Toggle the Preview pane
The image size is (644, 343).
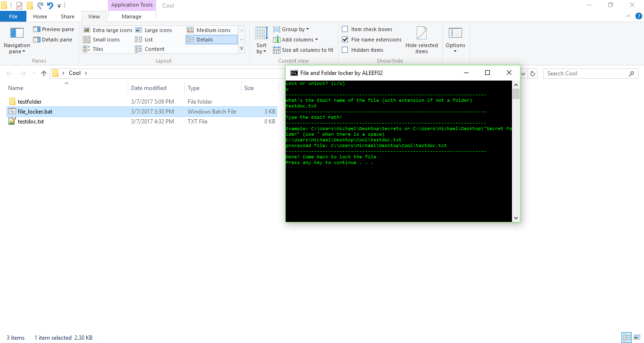point(53,29)
